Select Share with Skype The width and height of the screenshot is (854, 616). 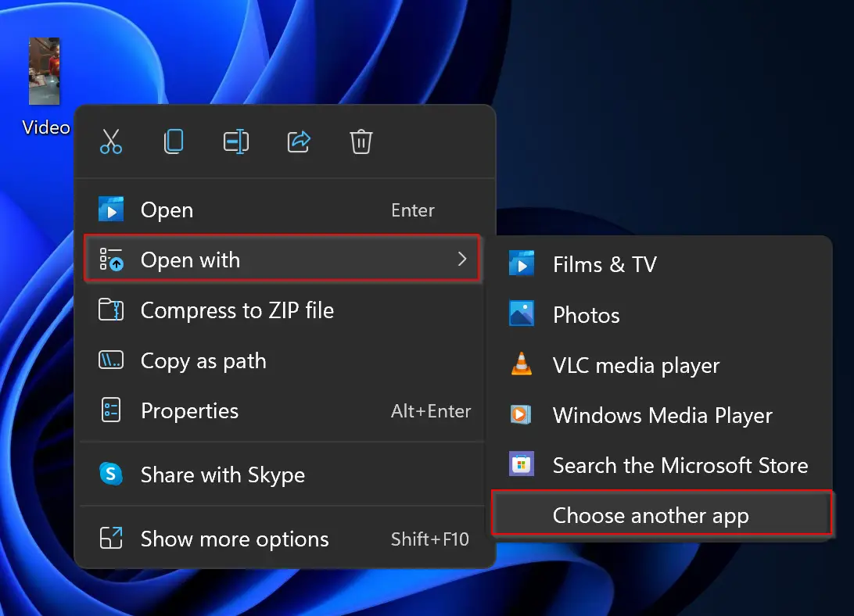pyautogui.click(x=282, y=475)
